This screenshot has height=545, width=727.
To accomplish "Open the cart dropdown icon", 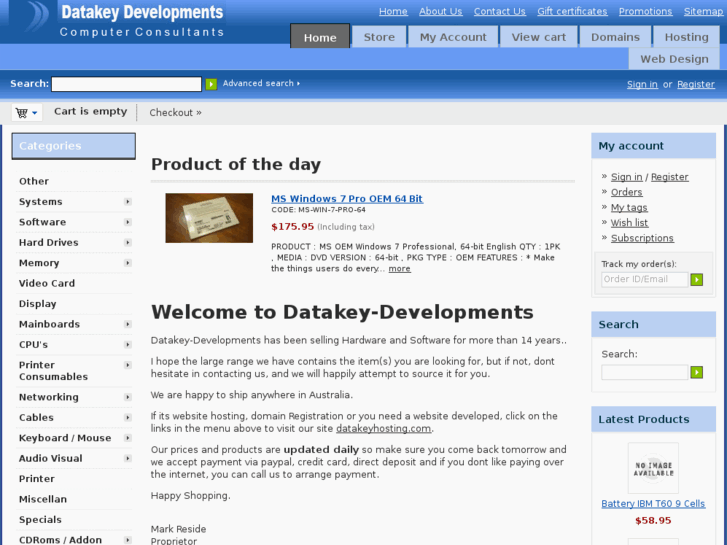I will (26, 113).
